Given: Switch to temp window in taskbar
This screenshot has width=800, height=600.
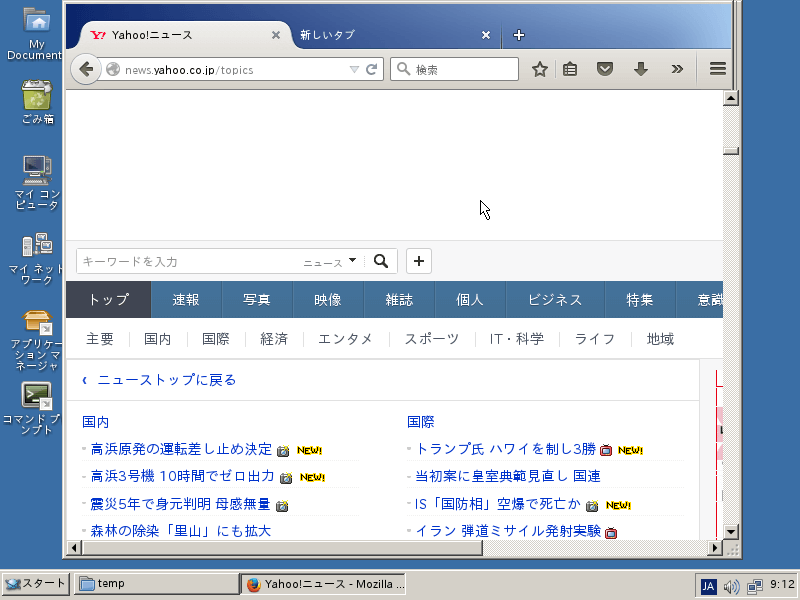Looking at the screenshot, I should [x=157, y=584].
